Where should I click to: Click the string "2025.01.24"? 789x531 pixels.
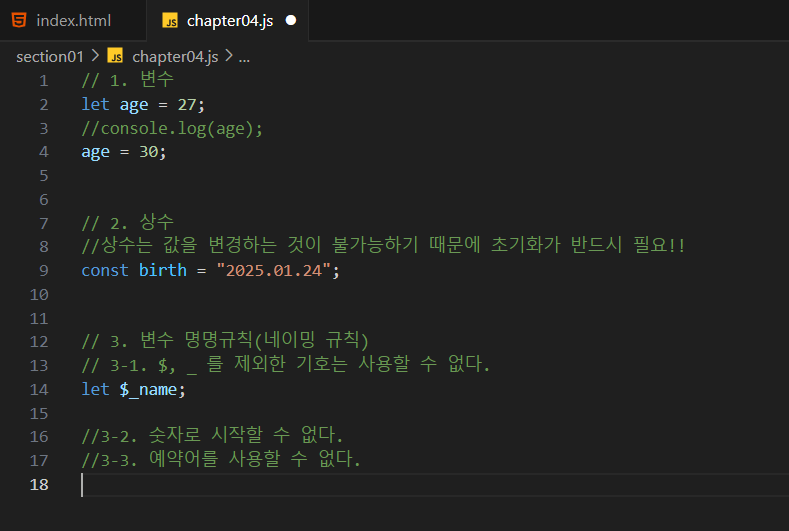(274, 271)
